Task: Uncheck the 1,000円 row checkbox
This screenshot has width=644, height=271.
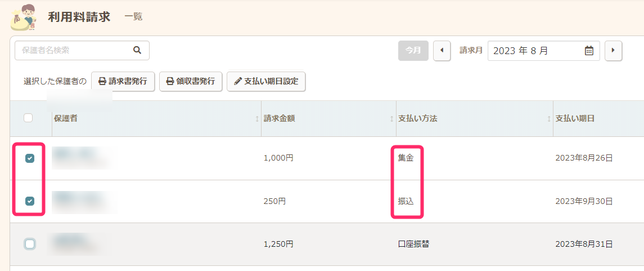Action: point(30,158)
